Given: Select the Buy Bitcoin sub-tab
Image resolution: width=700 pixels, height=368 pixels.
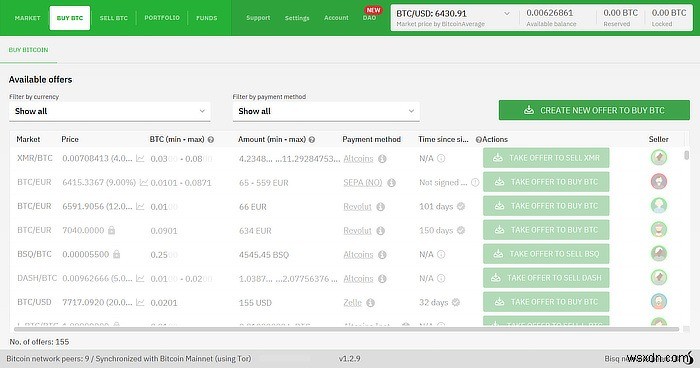Looking at the screenshot, I should tap(29, 50).
